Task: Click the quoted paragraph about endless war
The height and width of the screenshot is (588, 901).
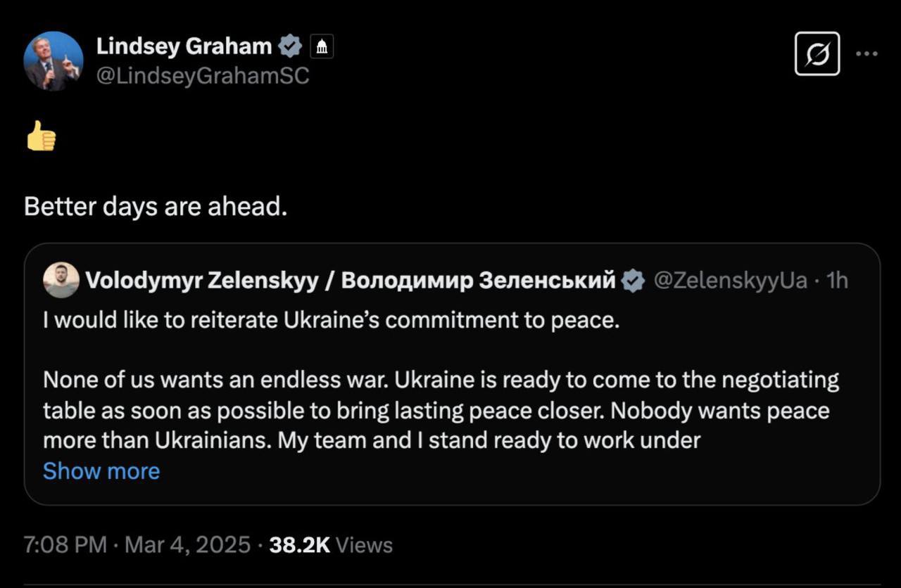Action: pyautogui.click(x=436, y=410)
